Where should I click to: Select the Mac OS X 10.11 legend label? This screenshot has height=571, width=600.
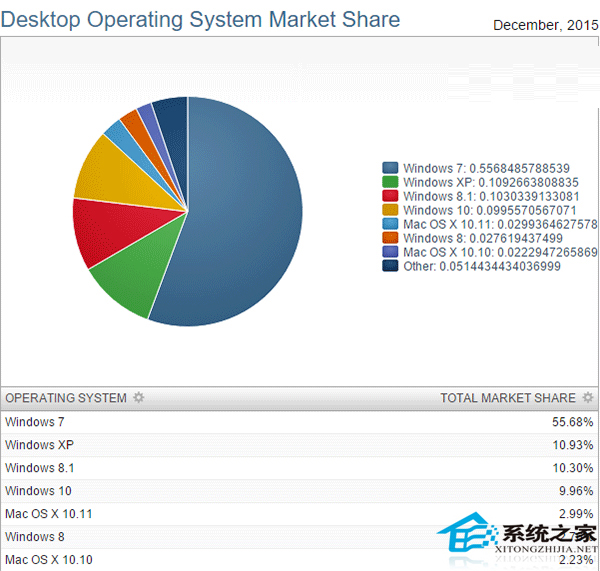(501, 224)
